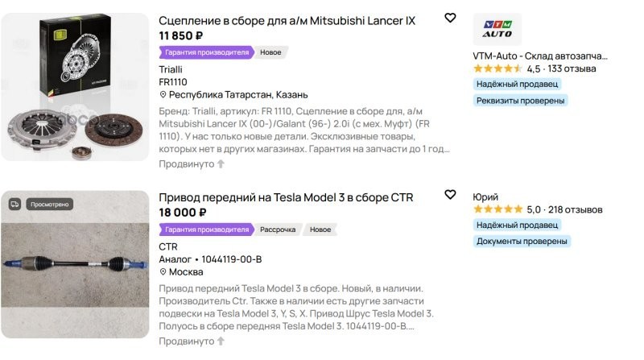Click the arrow icon next to first Продвинуто
The image size is (644, 360).
point(221,164)
